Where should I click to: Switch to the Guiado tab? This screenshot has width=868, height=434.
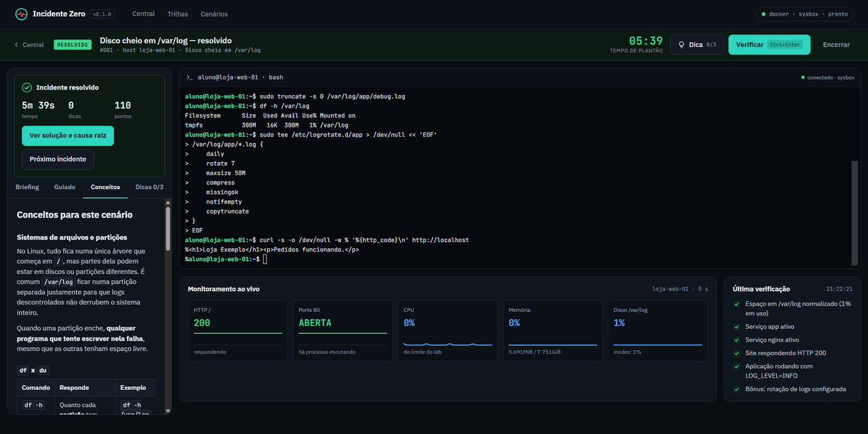point(65,187)
